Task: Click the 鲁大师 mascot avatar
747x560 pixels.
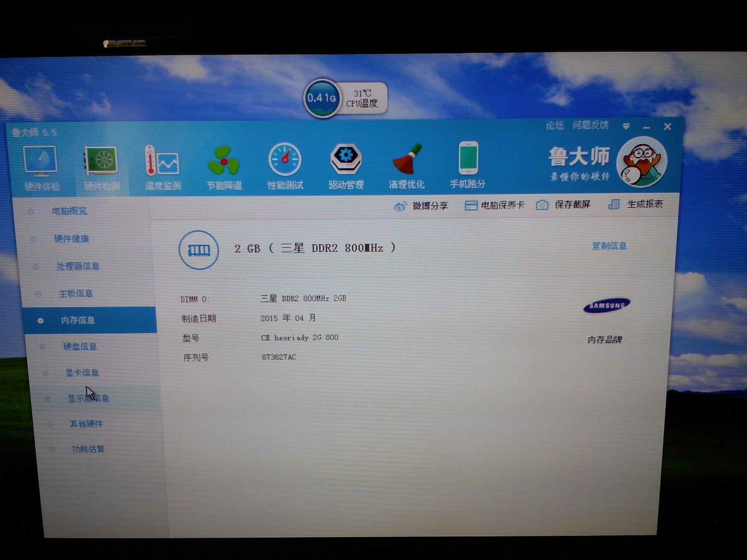Action: point(642,162)
